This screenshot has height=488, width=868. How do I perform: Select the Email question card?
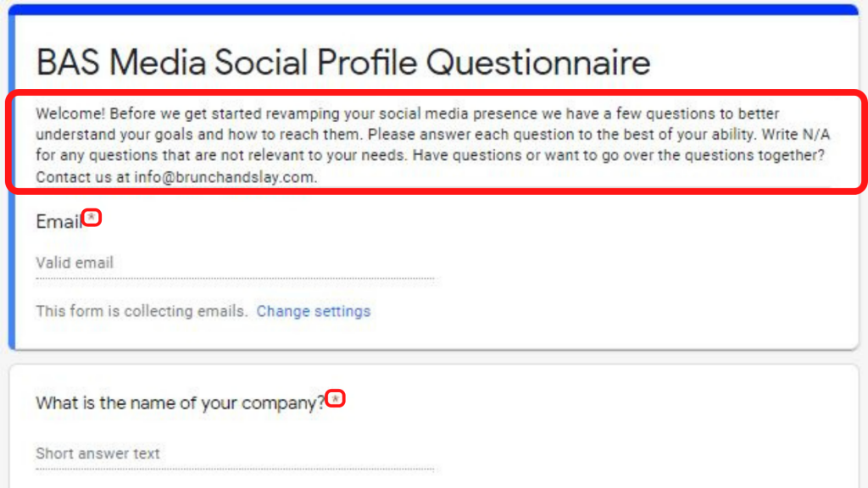click(593, 254)
